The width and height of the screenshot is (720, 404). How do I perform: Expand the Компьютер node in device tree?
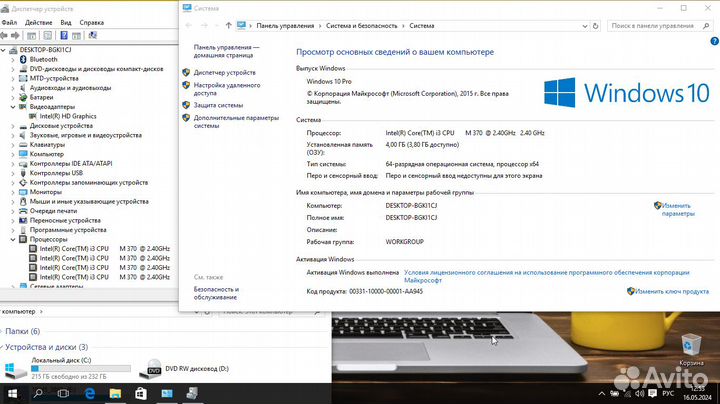tap(13, 154)
